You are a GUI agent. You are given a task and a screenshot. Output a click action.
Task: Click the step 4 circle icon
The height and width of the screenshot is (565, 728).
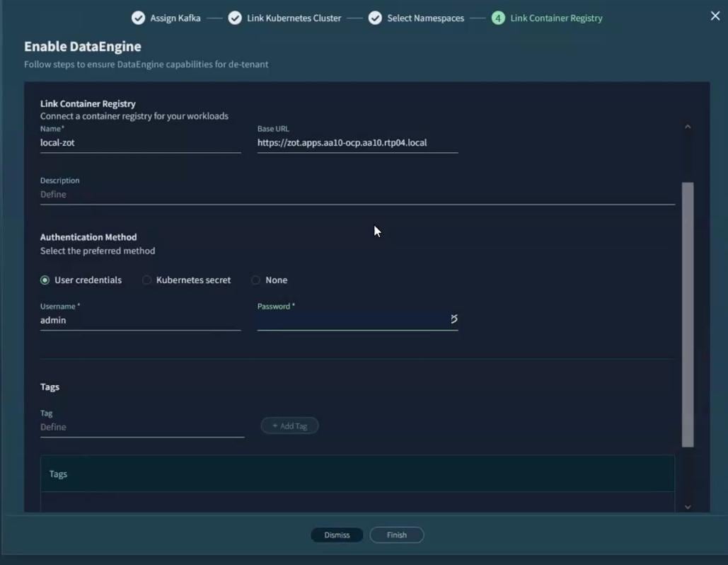pos(498,18)
